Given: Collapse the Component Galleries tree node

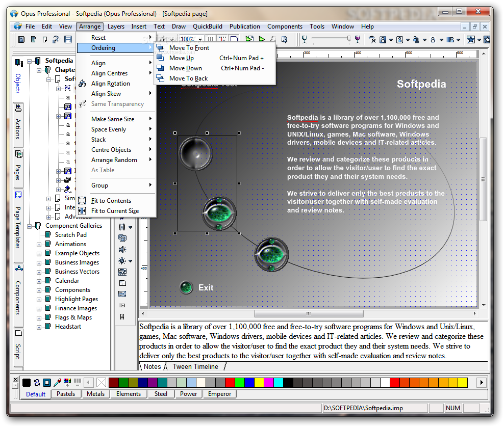Looking at the screenshot, I should [30, 226].
